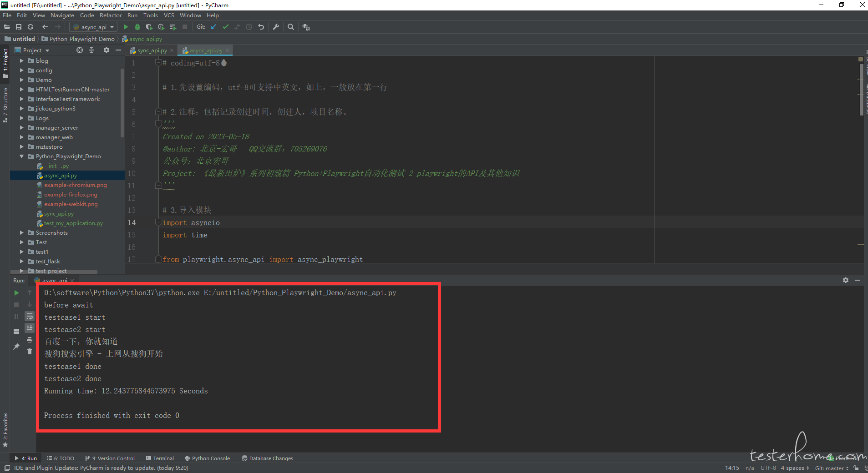Screen dimensions: 868x473
Task: Open the Database Changes tool window
Action: (268, 458)
